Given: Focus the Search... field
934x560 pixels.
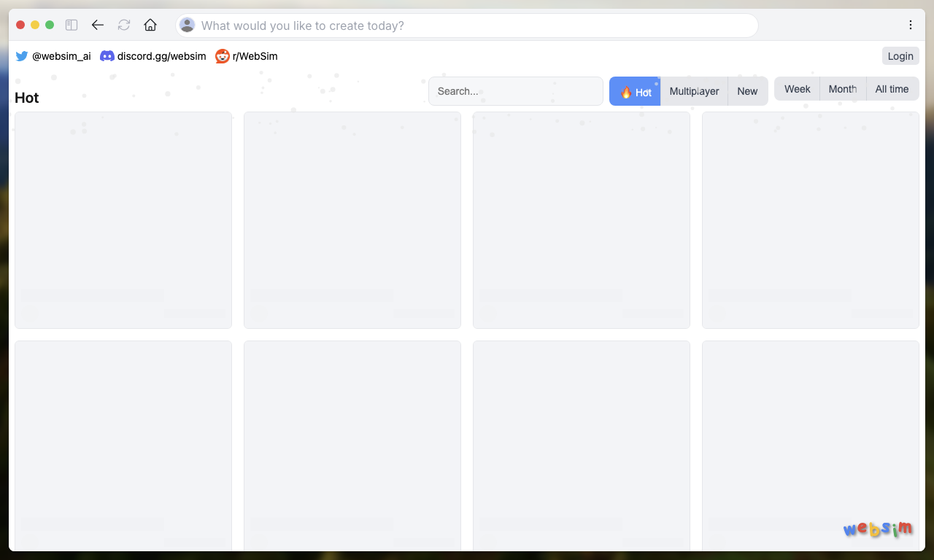Looking at the screenshot, I should [x=516, y=91].
